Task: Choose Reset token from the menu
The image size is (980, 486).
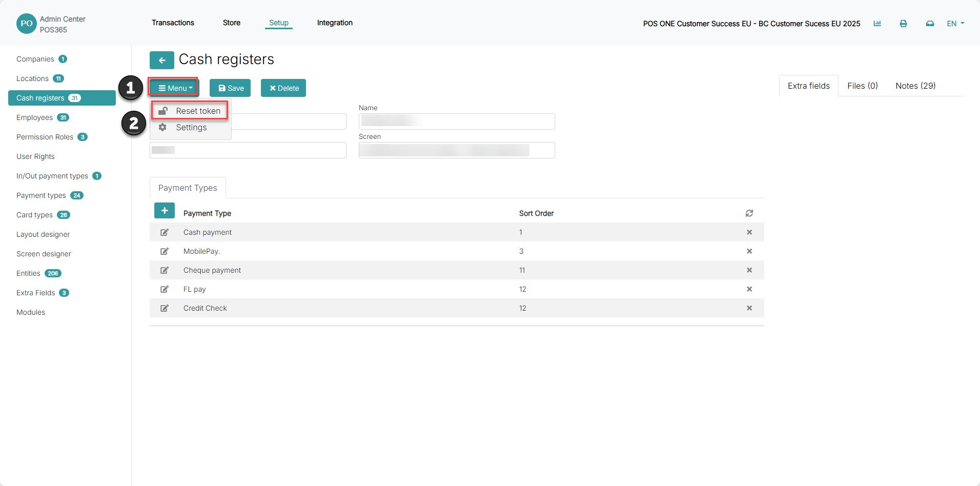Action: click(190, 111)
